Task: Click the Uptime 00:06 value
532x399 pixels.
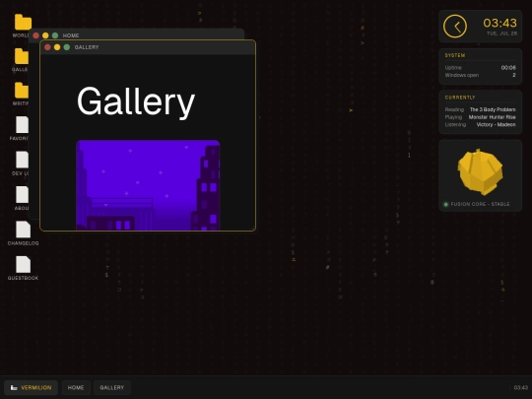Action: pyautogui.click(x=508, y=68)
